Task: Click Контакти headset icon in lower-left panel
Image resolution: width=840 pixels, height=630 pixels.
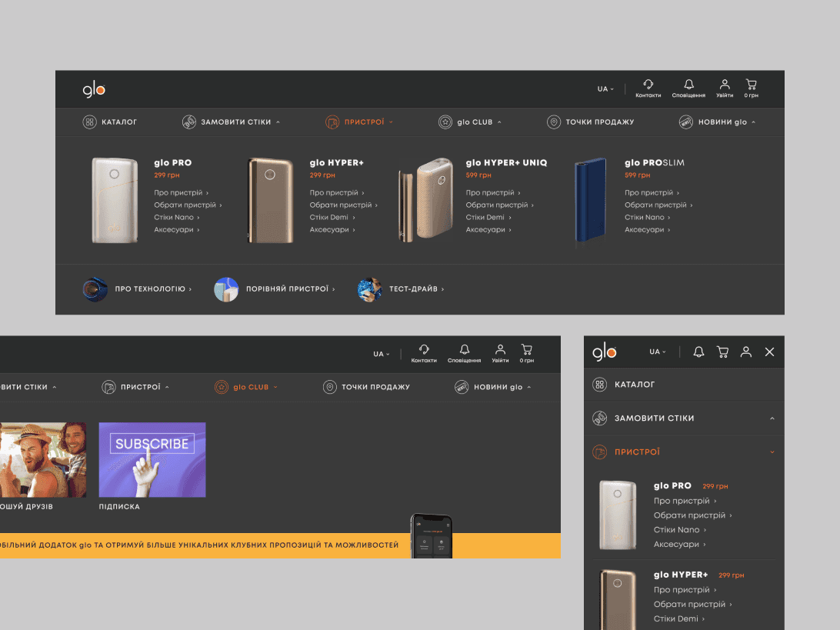Action: (x=424, y=349)
